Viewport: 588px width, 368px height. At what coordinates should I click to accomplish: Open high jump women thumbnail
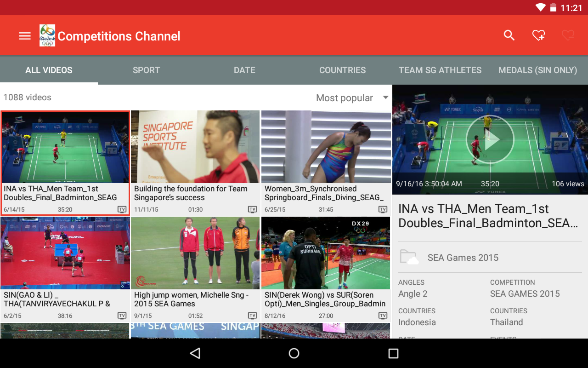pos(195,253)
